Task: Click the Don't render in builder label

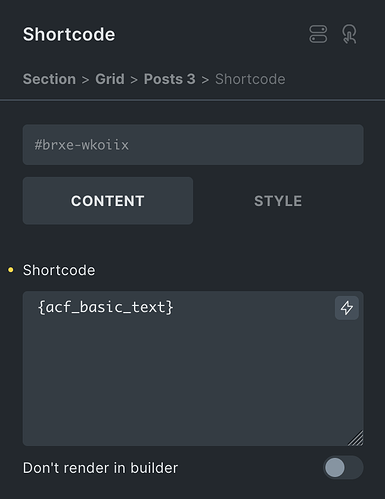Action: pos(100,468)
